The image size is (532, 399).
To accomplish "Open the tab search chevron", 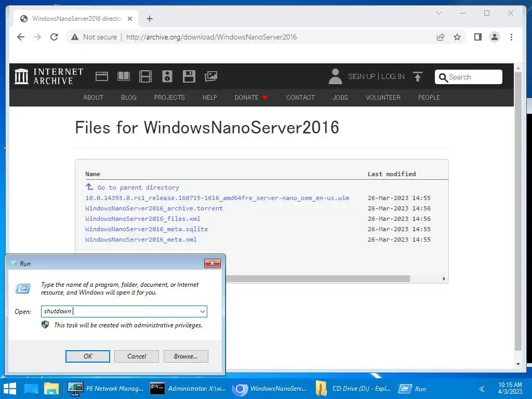I will (x=438, y=13).
